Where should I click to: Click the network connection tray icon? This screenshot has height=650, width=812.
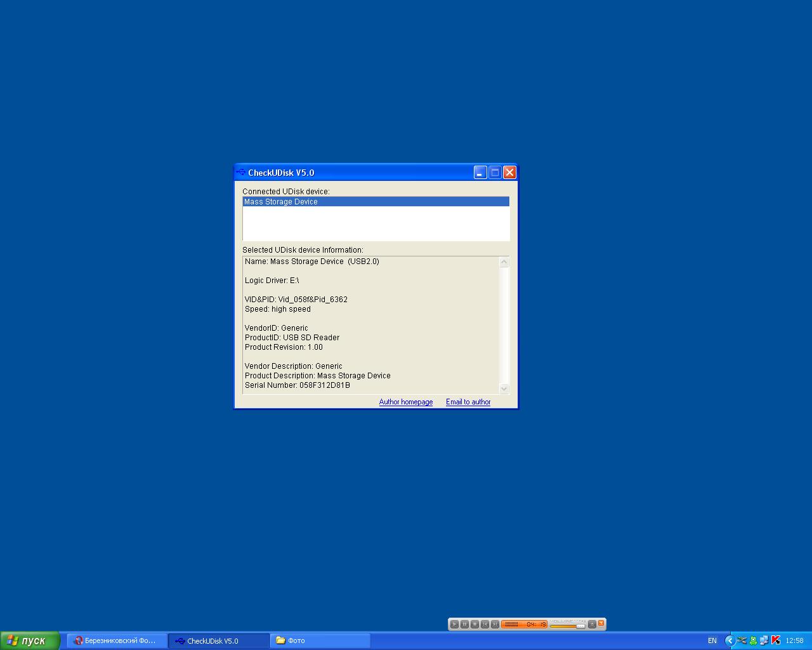[x=764, y=640]
